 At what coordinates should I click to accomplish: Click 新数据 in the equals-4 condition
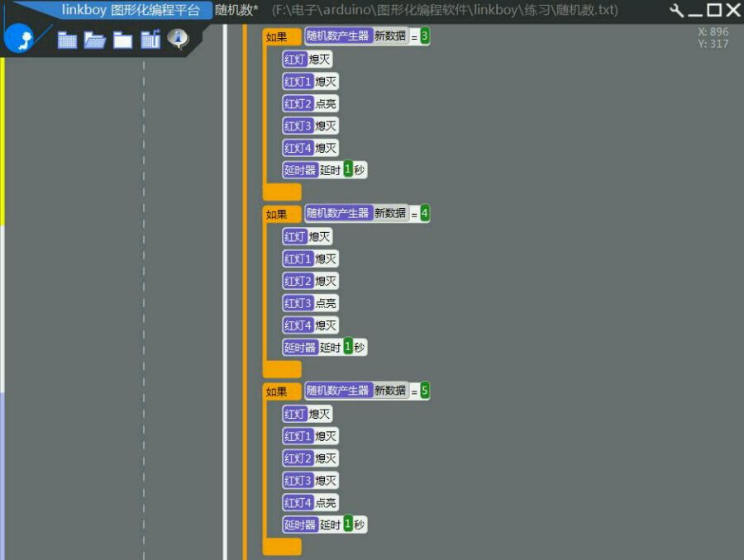click(390, 213)
